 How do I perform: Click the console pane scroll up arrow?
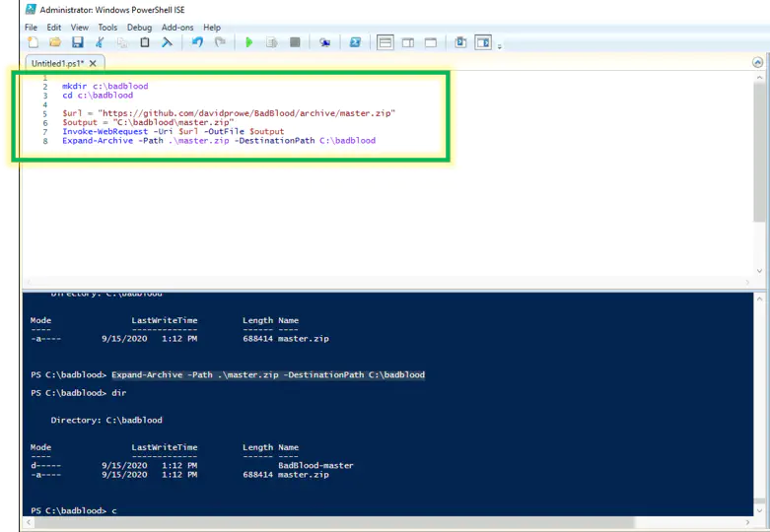point(760,298)
